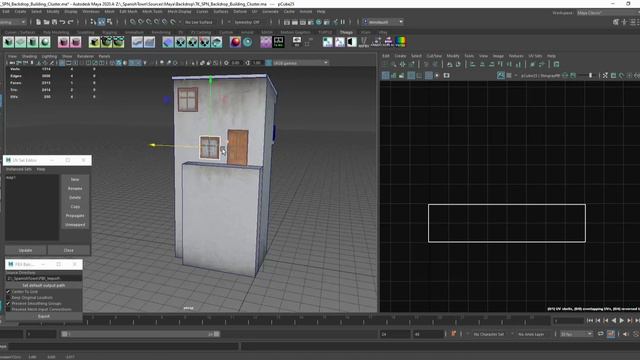
Task: Click the Redo arrow icon
Action: (x=71, y=22)
